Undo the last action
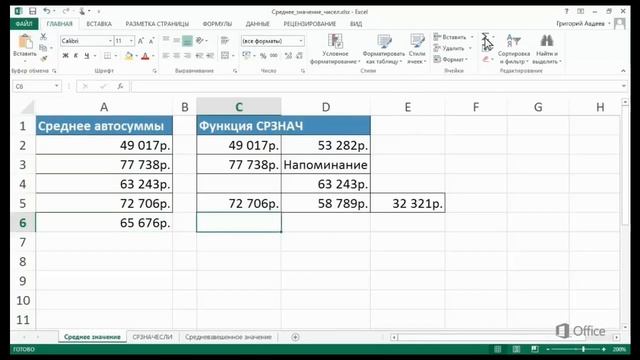 tap(47, 11)
